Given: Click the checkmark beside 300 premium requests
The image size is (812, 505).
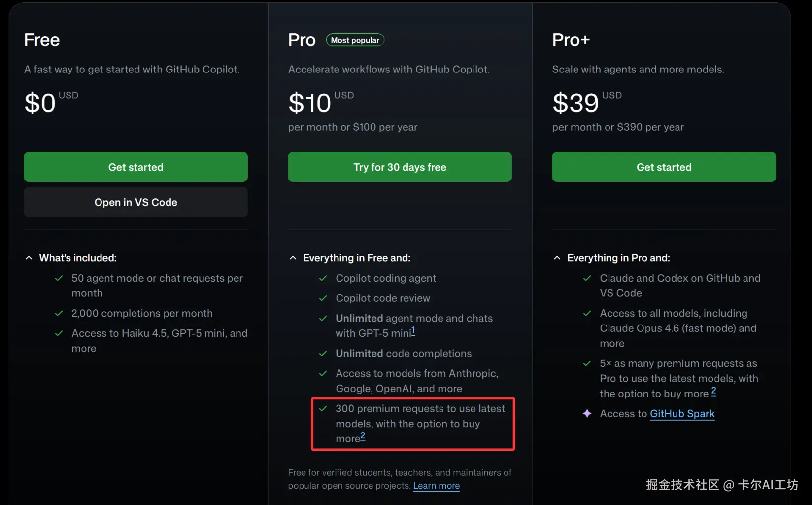Looking at the screenshot, I should [x=323, y=409].
